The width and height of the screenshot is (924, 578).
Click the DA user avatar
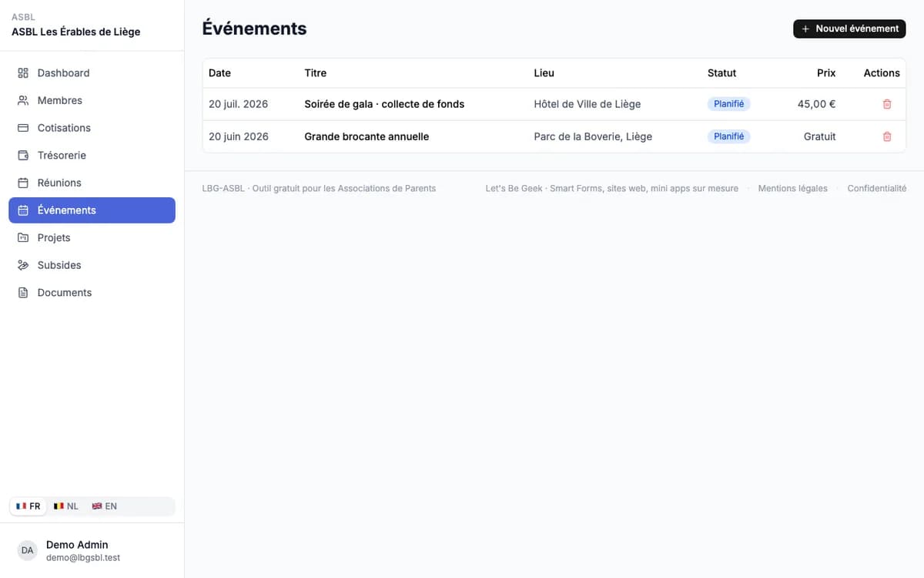click(28, 550)
